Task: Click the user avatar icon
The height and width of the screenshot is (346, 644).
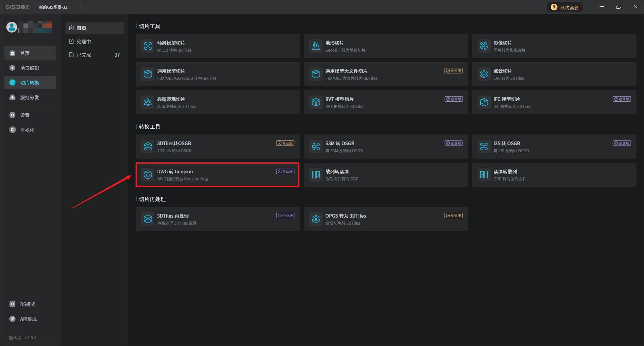Action: [12, 27]
